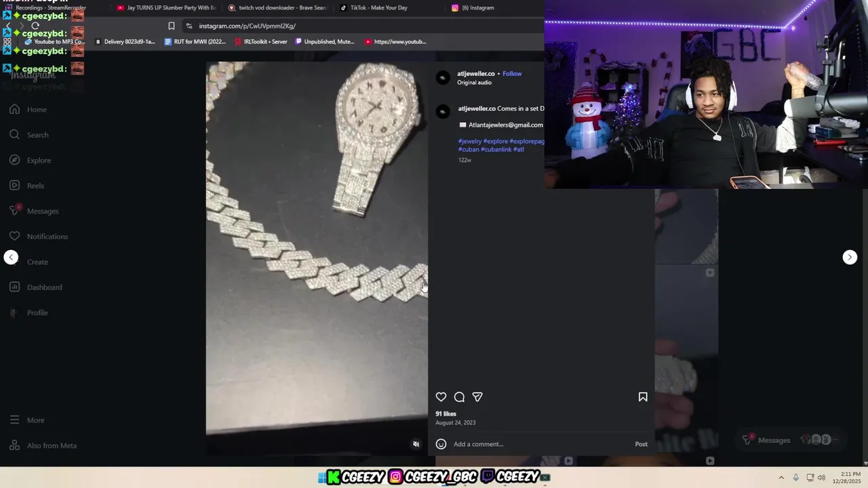
Task: Open the #jewelry hashtag link
Action: point(469,141)
